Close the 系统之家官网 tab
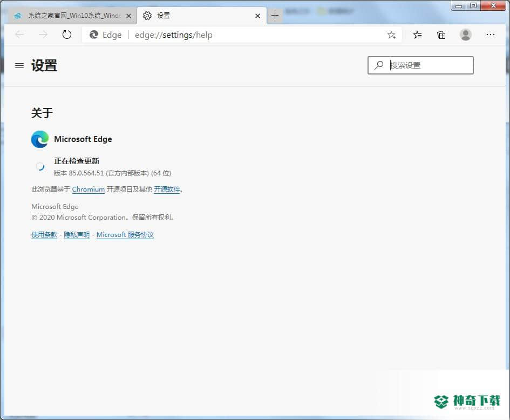510x420 pixels. (129, 16)
